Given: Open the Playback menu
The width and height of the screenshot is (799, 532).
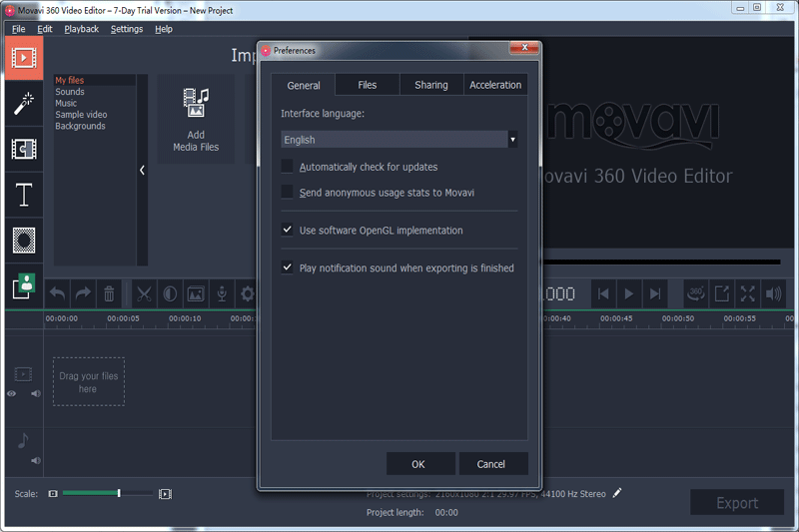Looking at the screenshot, I should 82,29.
